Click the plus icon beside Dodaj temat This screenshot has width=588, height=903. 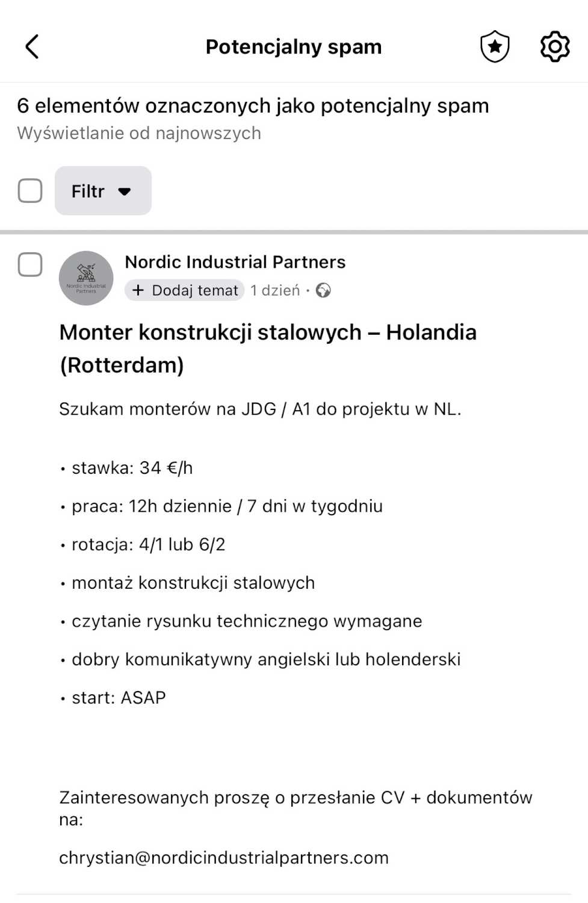pyautogui.click(x=138, y=290)
